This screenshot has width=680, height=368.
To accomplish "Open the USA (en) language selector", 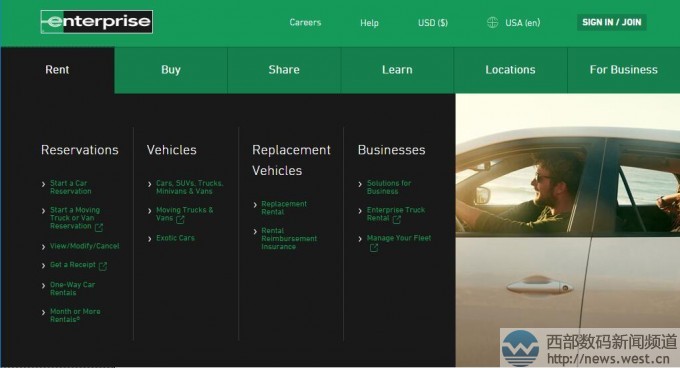I will [523, 23].
